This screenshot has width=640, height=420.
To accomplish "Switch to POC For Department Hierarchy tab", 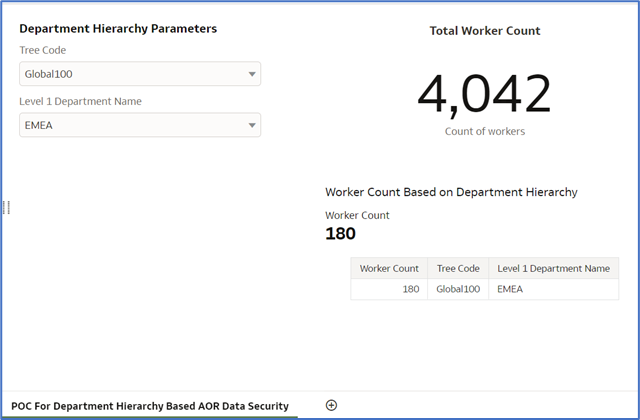I will point(150,406).
